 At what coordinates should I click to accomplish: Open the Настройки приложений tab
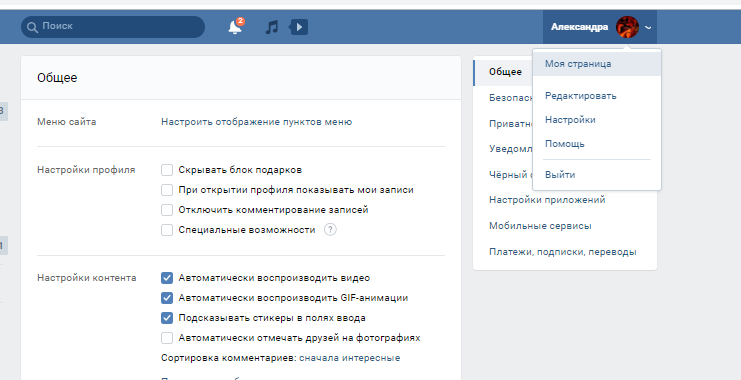tap(547, 200)
